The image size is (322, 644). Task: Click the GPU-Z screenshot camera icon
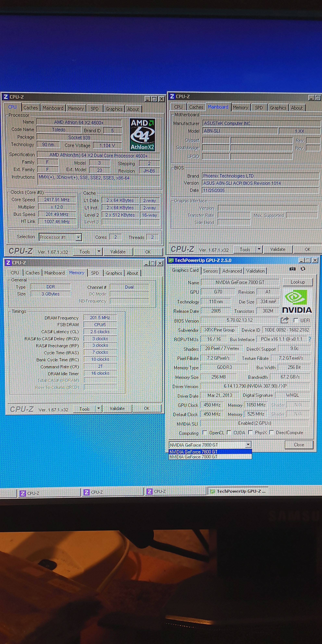pyautogui.click(x=292, y=269)
